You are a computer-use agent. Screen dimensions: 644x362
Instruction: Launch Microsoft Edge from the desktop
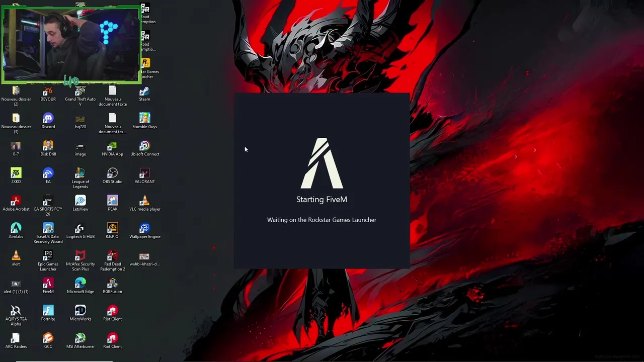coord(80,286)
